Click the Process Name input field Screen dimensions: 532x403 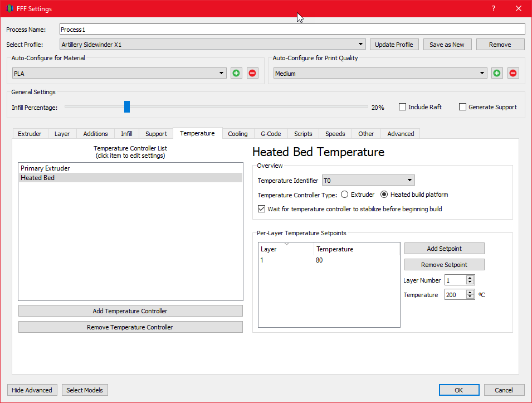tap(292, 29)
